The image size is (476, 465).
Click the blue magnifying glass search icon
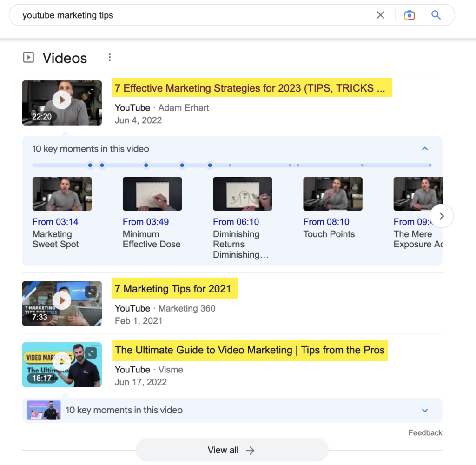tap(436, 15)
